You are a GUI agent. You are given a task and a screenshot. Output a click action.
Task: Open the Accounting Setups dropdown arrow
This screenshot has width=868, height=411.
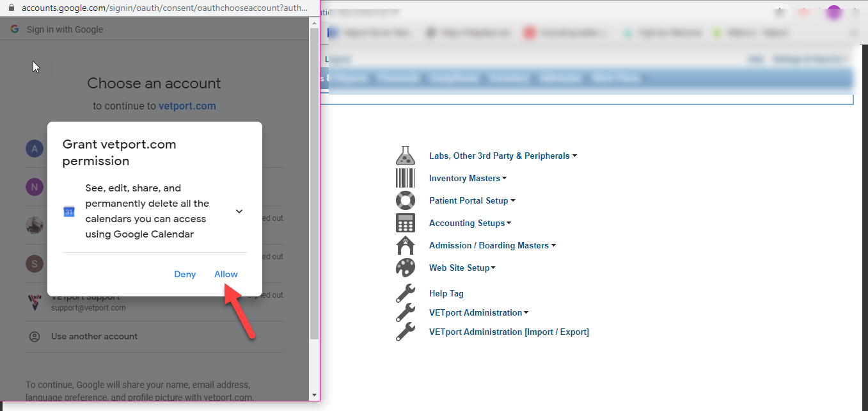coord(509,223)
